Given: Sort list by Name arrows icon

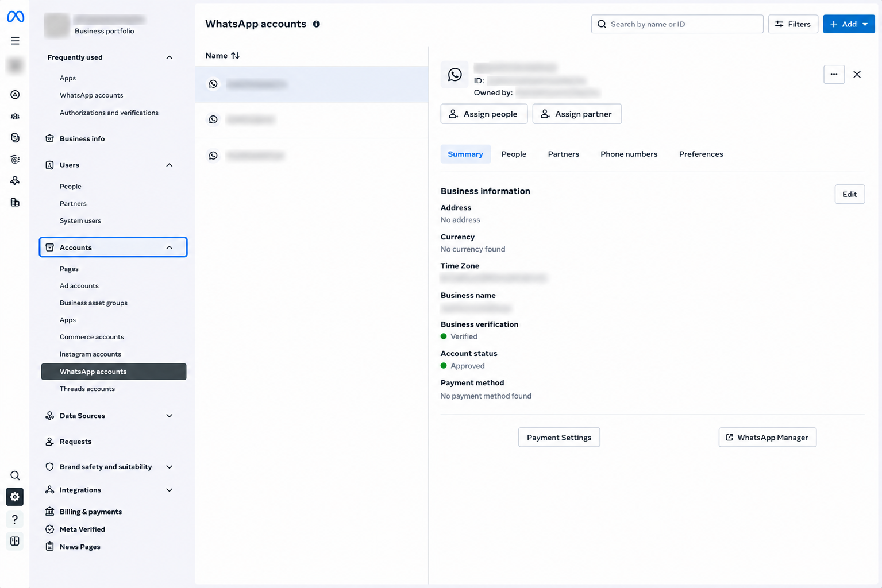Looking at the screenshot, I should click(x=236, y=56).
